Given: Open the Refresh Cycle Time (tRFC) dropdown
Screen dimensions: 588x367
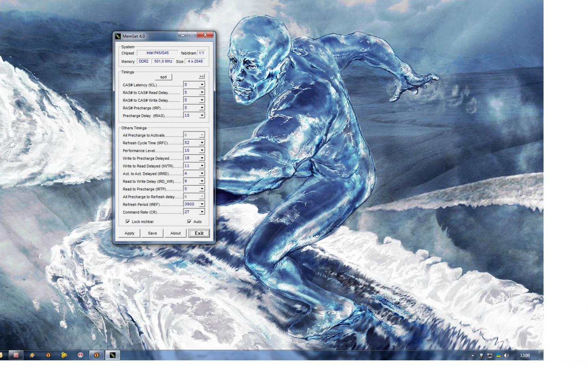Looking at the screenshot, I should click(202, 143).
